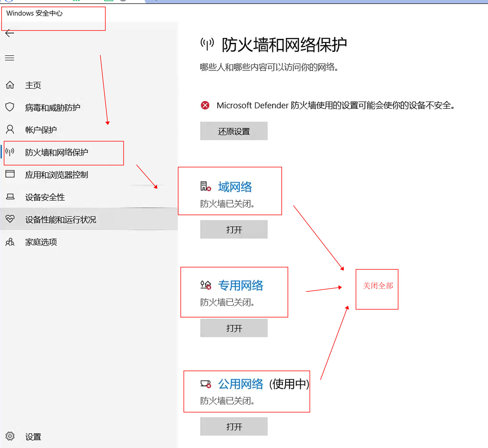Open the 公用网络 link

coord(240,384)
